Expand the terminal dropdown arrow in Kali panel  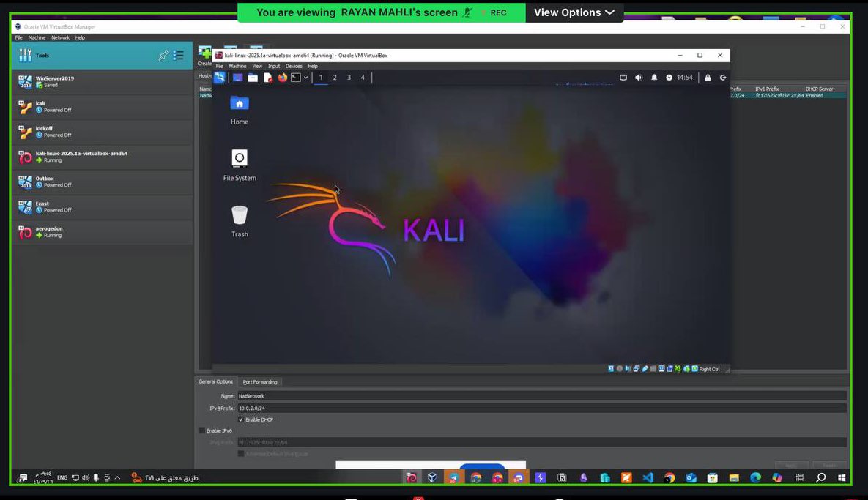click(x=305, y=78)
